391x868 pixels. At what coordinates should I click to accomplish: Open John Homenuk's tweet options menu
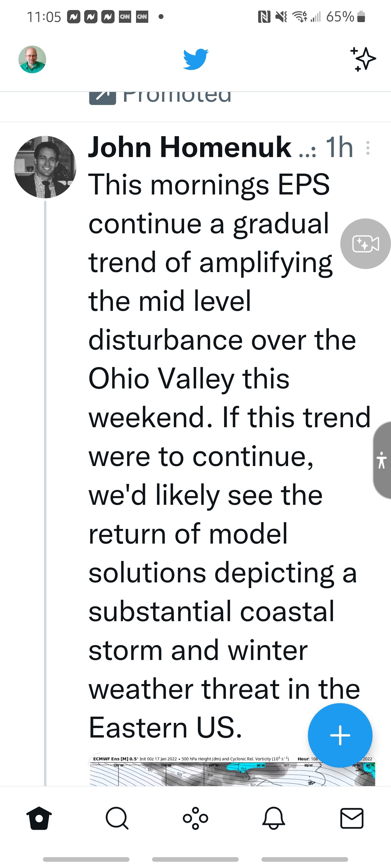(368, 148)
